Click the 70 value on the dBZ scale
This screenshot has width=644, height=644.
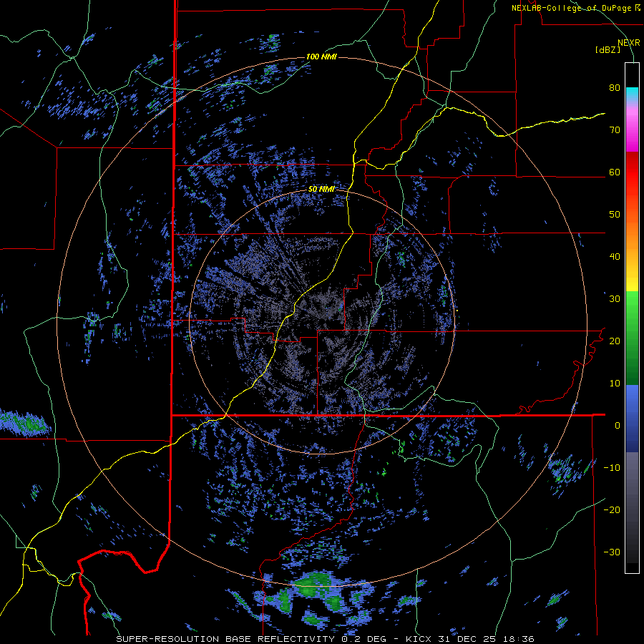tap(615, 130)
